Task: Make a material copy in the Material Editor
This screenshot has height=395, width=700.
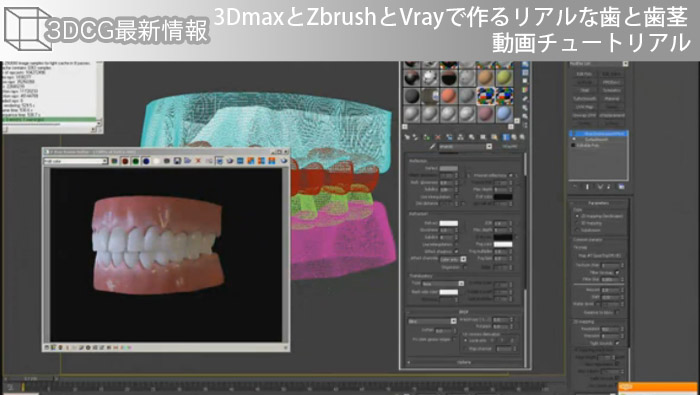Action: tap(449, 137)
